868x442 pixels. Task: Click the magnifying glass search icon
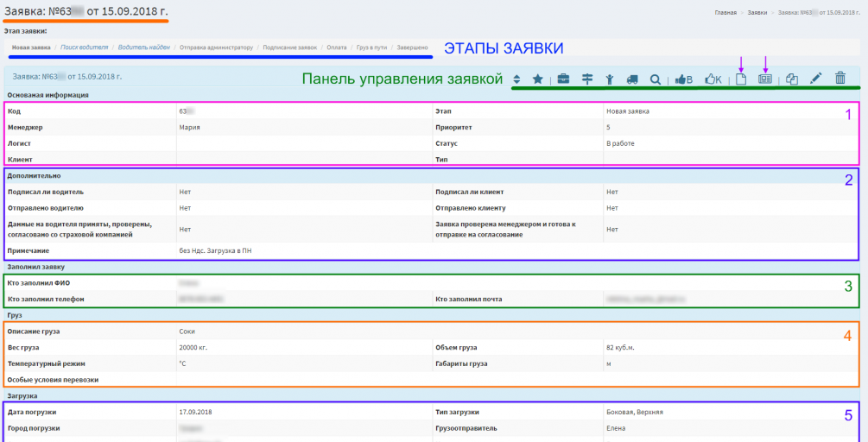[x=656, y=79]
